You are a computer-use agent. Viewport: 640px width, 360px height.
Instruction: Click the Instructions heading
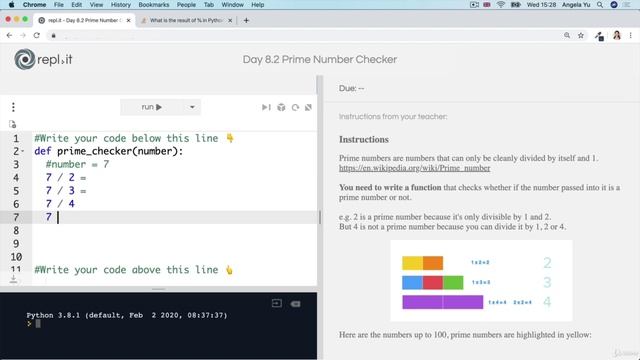(364, 139)
